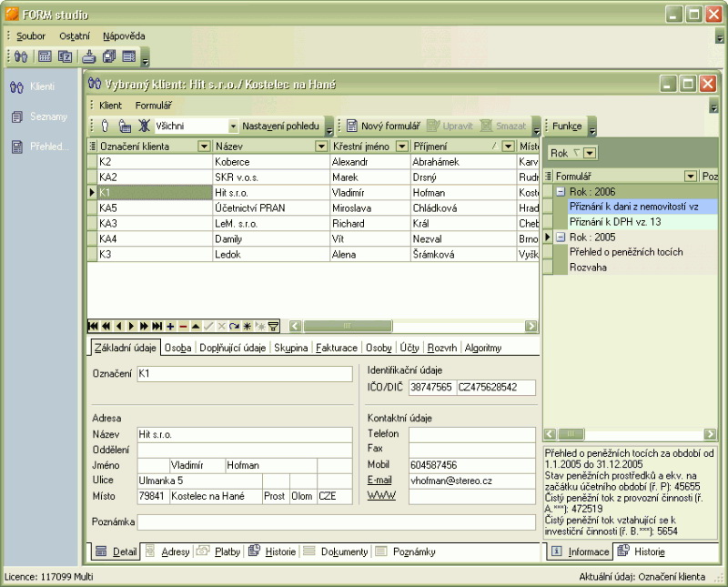
Task: Open the Rok grouping dropdown arrow
Action: pos(590,153)
